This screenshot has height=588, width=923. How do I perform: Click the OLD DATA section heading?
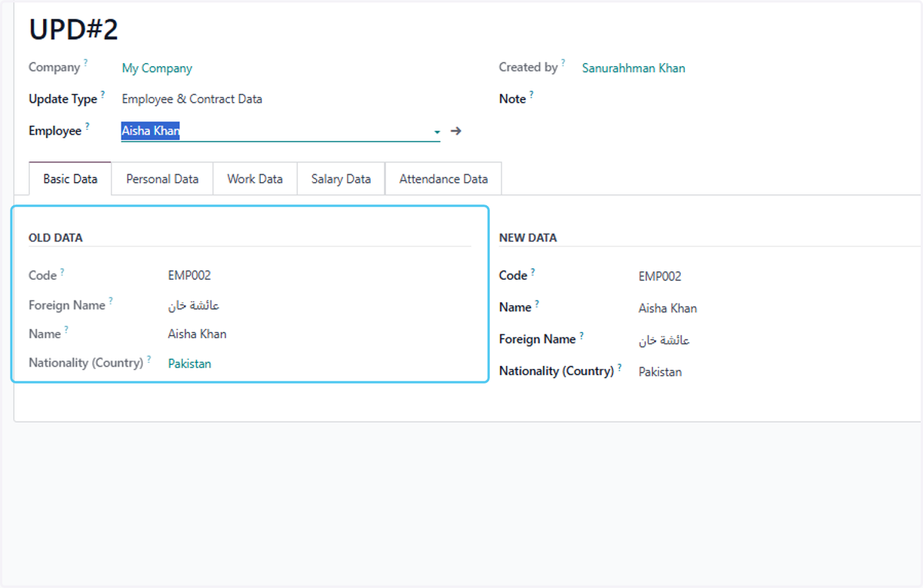[55, 238]
